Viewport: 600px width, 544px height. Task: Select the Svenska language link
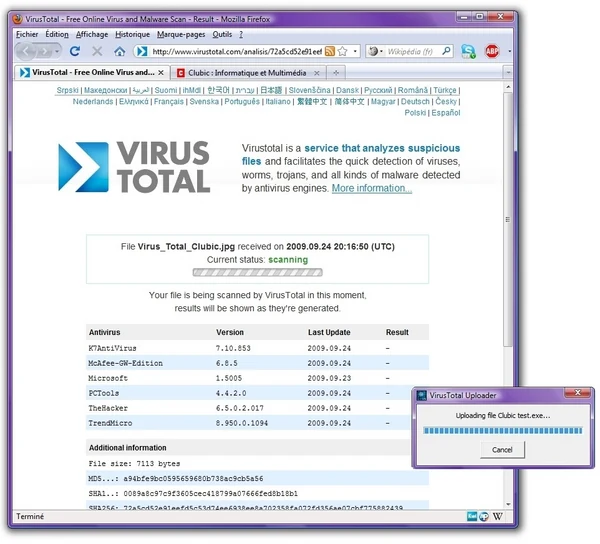click(x=204, y=101)
